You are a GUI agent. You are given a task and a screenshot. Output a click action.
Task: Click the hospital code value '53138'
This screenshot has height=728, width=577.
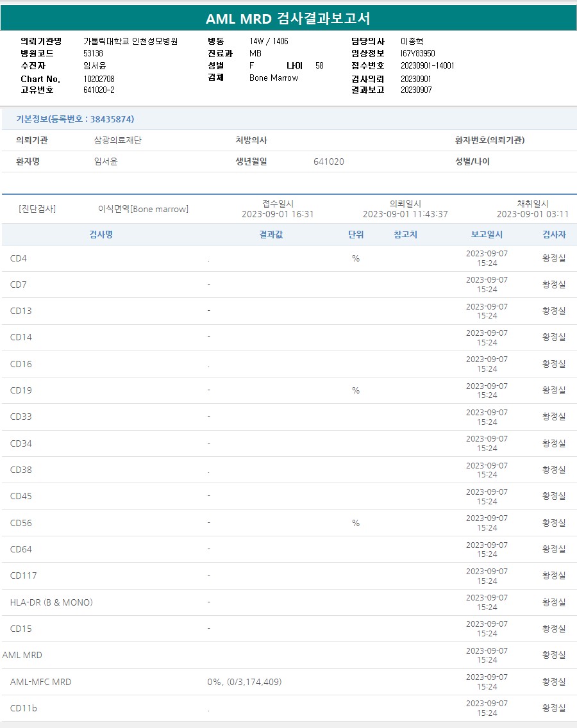tap(94, 53)
